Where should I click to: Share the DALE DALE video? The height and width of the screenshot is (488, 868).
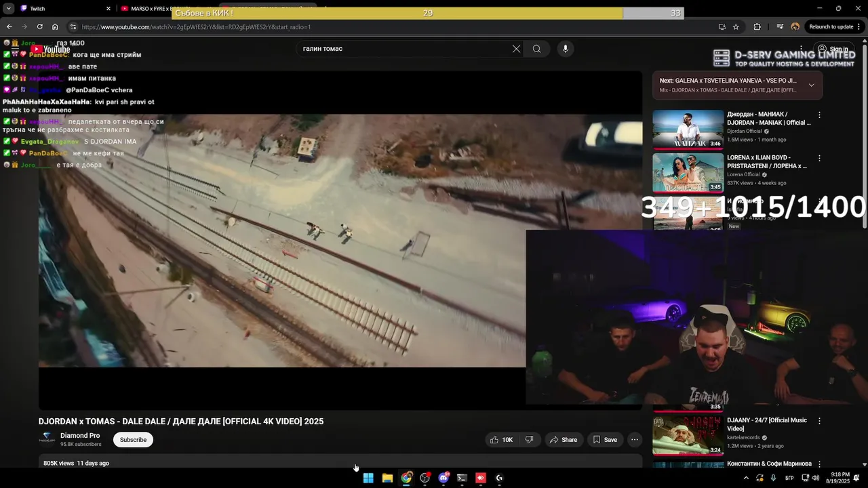564,440
